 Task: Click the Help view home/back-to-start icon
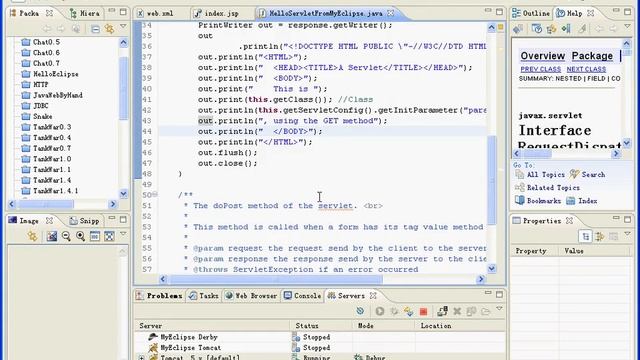click(518, 29)
